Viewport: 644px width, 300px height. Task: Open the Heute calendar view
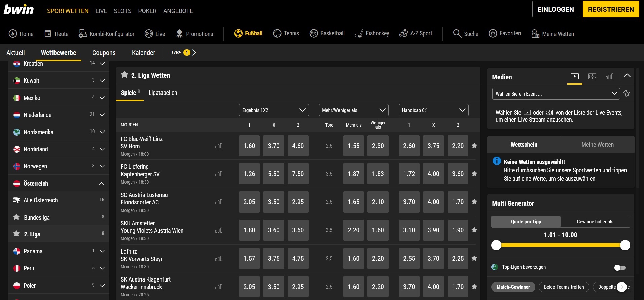[x=57, y=34]
